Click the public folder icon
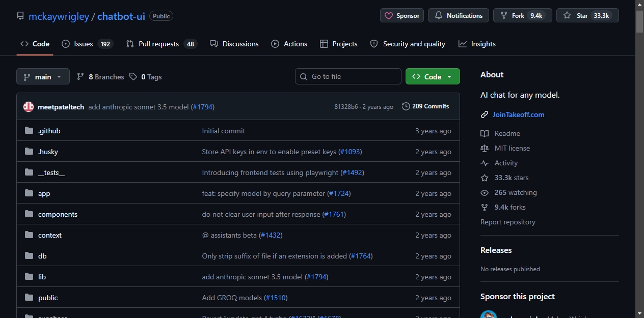 click(29, 298)
